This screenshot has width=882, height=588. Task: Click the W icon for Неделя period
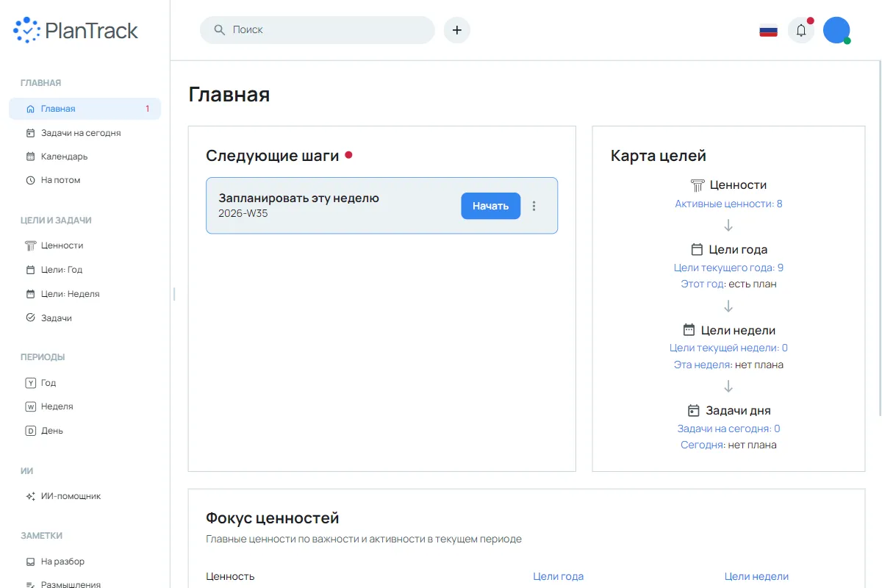pyautogui.click(x=30, y=406)
